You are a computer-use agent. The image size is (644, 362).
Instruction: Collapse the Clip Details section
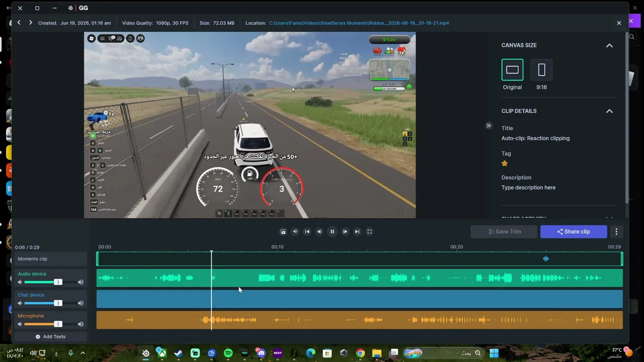609,111
